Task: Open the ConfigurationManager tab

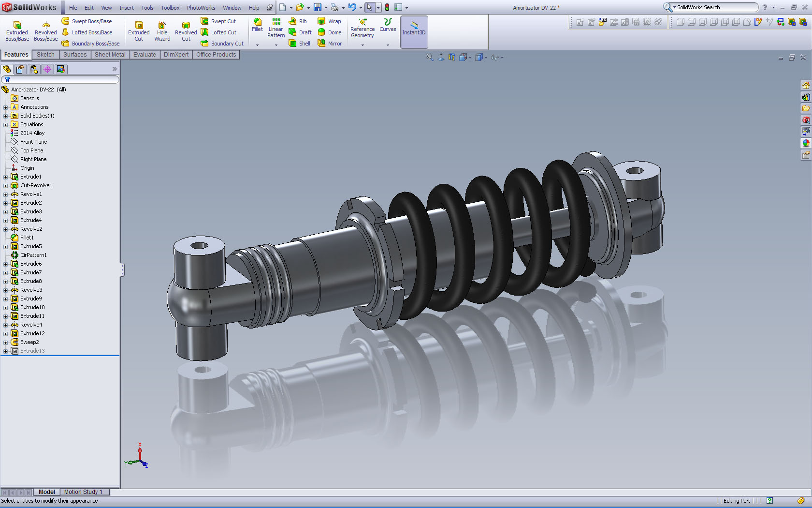Action: click(34, 69)
